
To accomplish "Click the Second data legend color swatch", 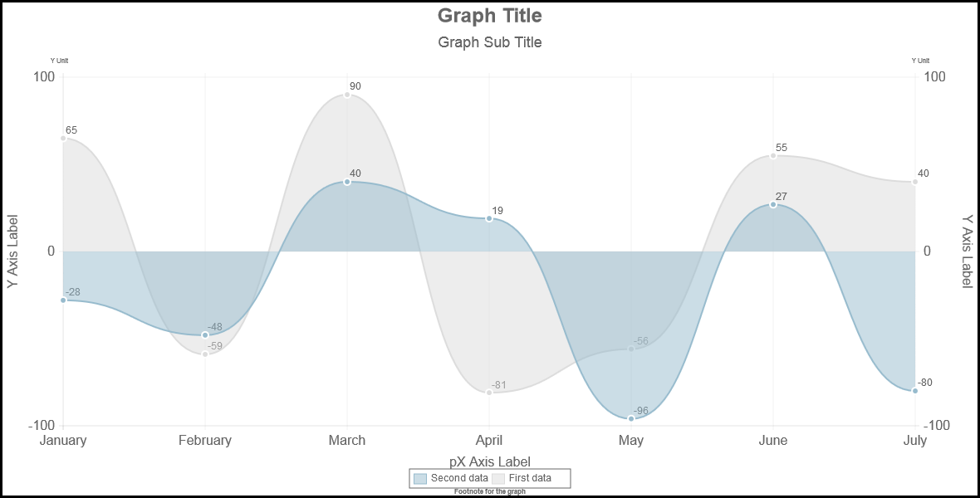I will pyautogui.click(x=420, y=478).
